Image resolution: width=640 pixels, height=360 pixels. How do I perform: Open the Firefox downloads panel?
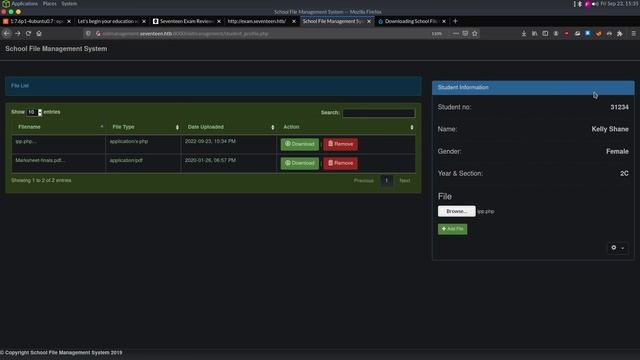pos(524,33)
